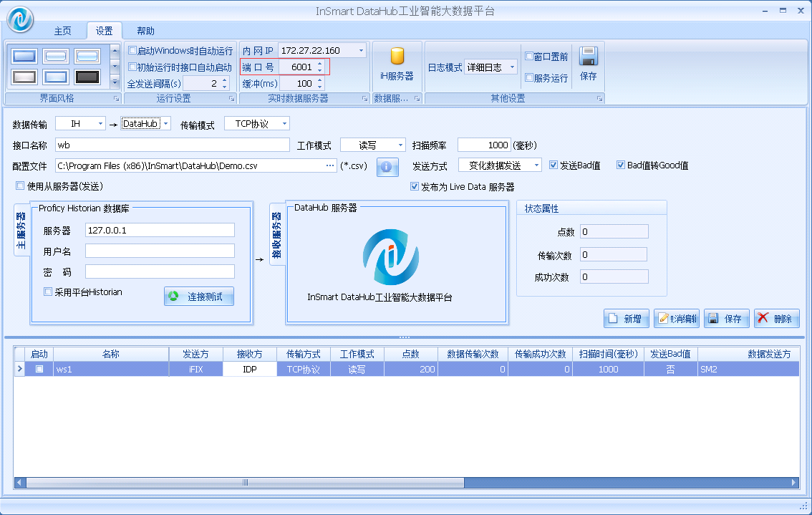Click the 用户名 input field
The width and height of the screenshot is (812, 515).
point(160,251)
